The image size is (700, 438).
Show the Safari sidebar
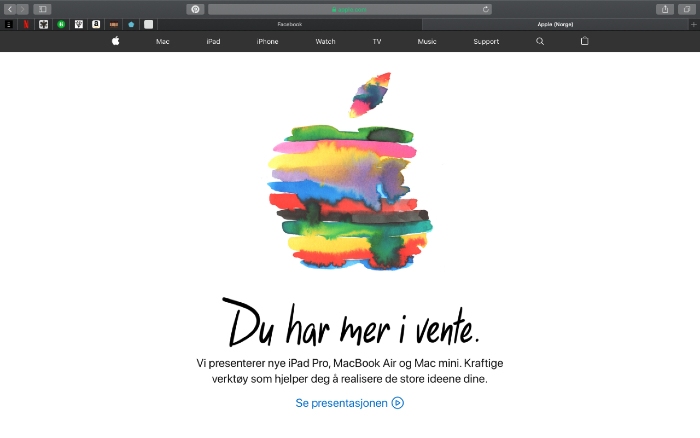(x=42, y=9)
